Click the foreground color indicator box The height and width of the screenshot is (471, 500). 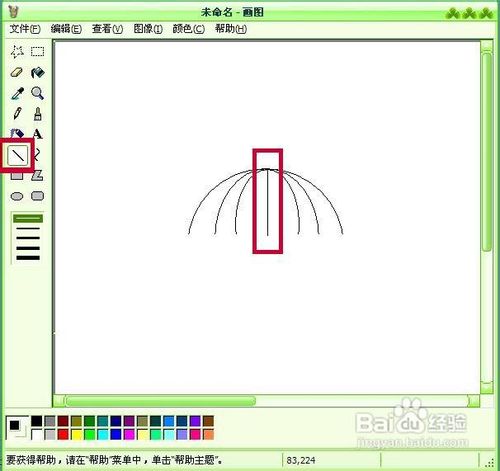coord(14,425)
